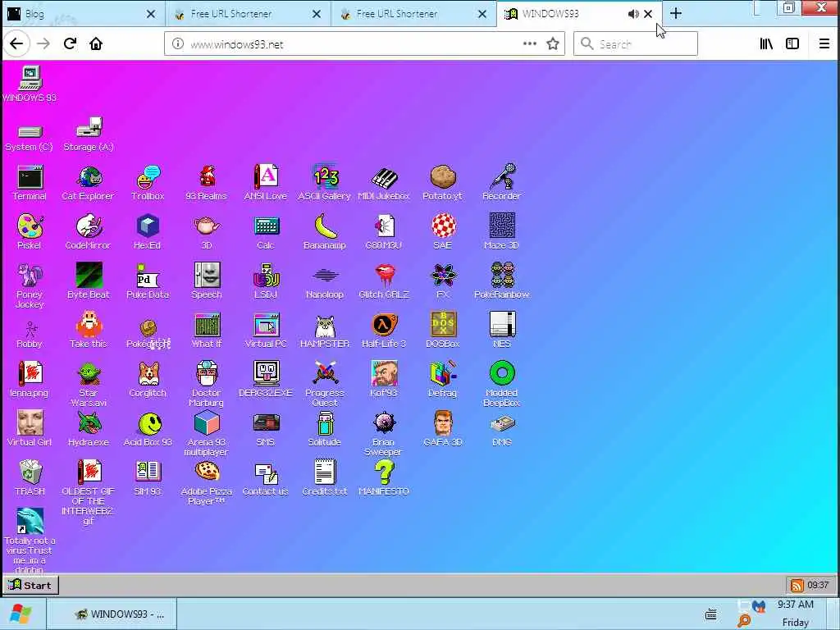Launch the Calc calculator icon

(x=266, y=232)
